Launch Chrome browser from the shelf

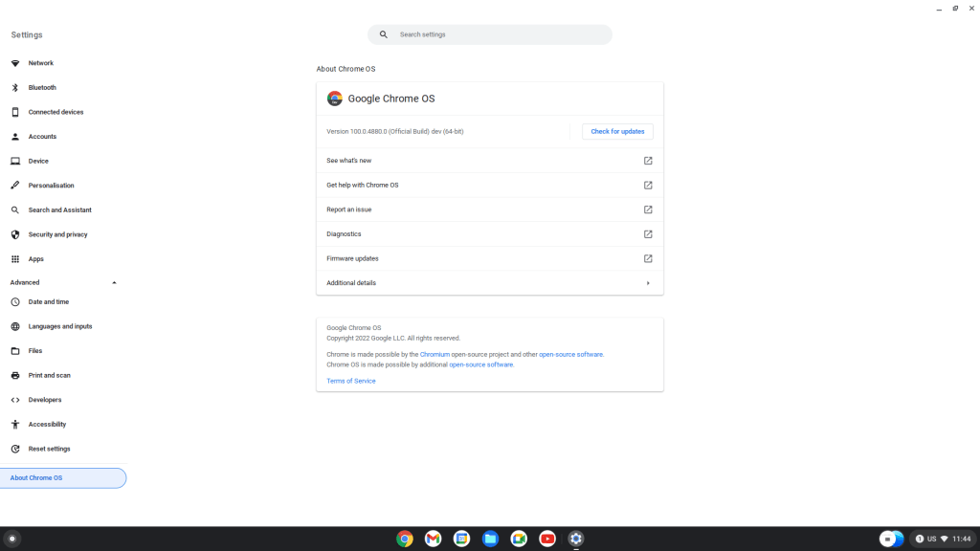pyautogui.click(x=405, y=539)
